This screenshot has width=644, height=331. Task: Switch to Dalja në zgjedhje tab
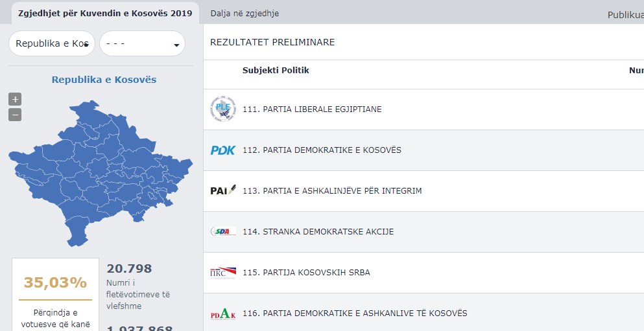click(244, 13)
